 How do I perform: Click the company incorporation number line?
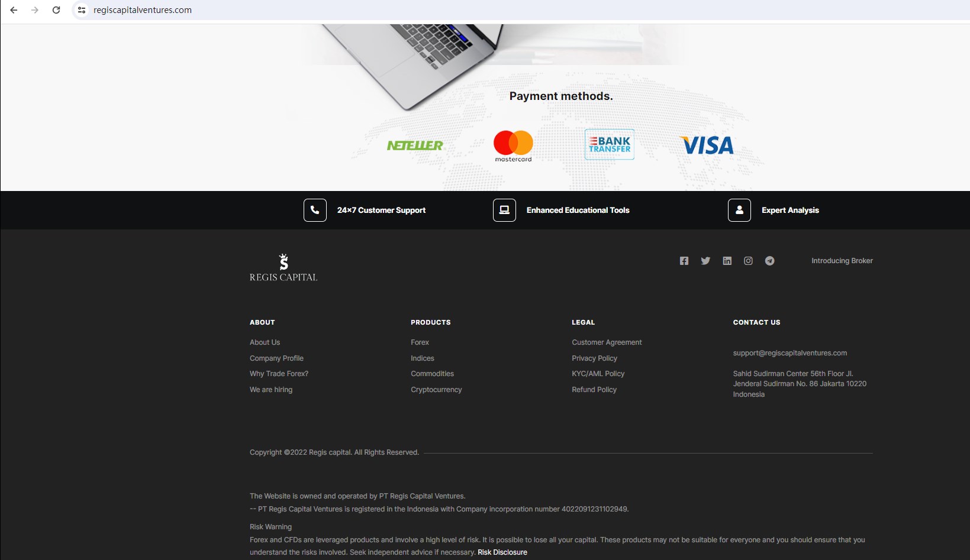[x=439, y=509]
